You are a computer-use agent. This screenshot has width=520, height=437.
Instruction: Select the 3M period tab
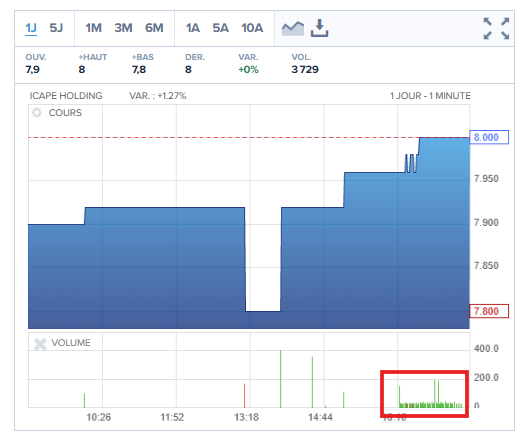(x=123, y=28)
